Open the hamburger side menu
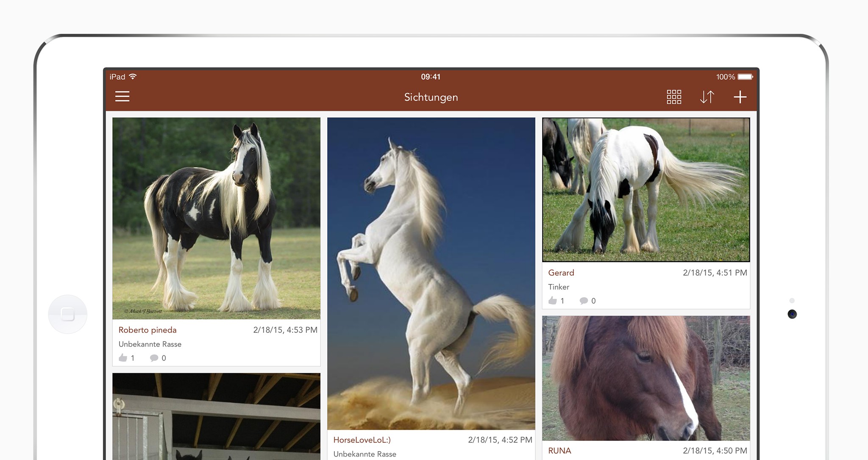This screenshot has width=868, height=460. pos(122,97)
